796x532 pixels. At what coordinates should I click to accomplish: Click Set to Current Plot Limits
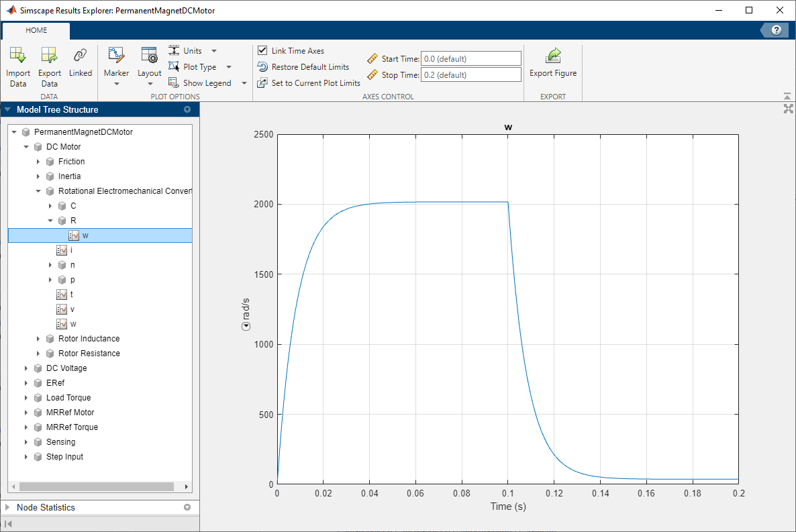tap(308, 83)
